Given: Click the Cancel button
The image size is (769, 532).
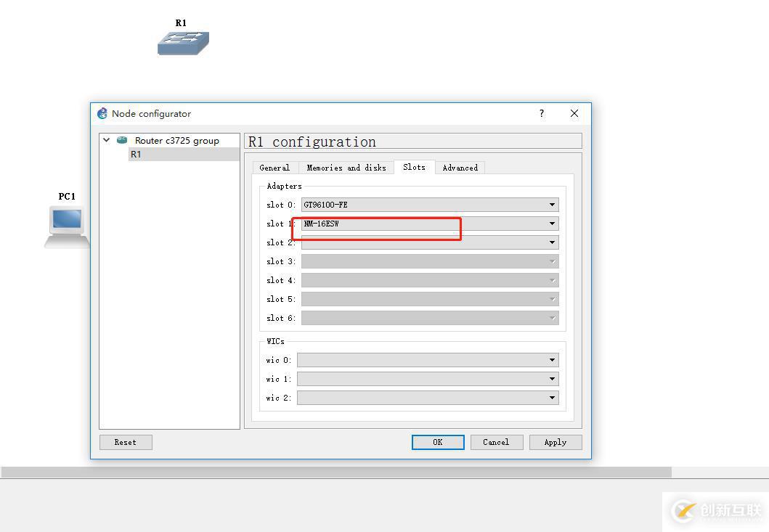Looking at the screenshot, I should coord(496,442).
